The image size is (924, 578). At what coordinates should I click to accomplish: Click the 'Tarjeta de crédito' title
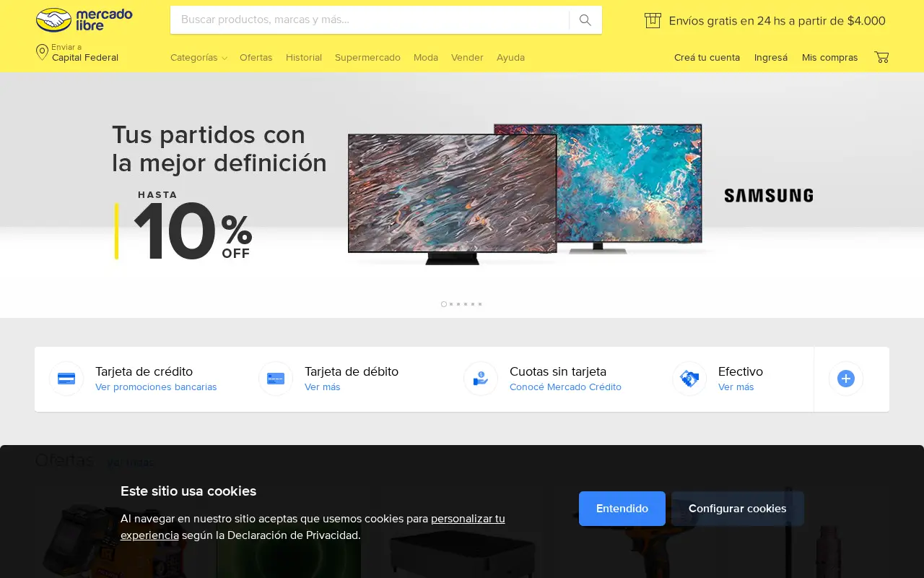point(144,371)
